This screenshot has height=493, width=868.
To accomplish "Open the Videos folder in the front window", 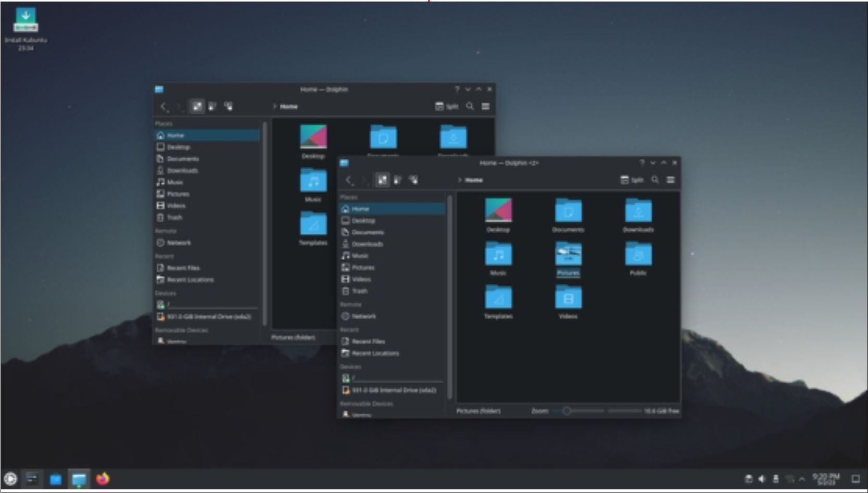I will point(568,302).
